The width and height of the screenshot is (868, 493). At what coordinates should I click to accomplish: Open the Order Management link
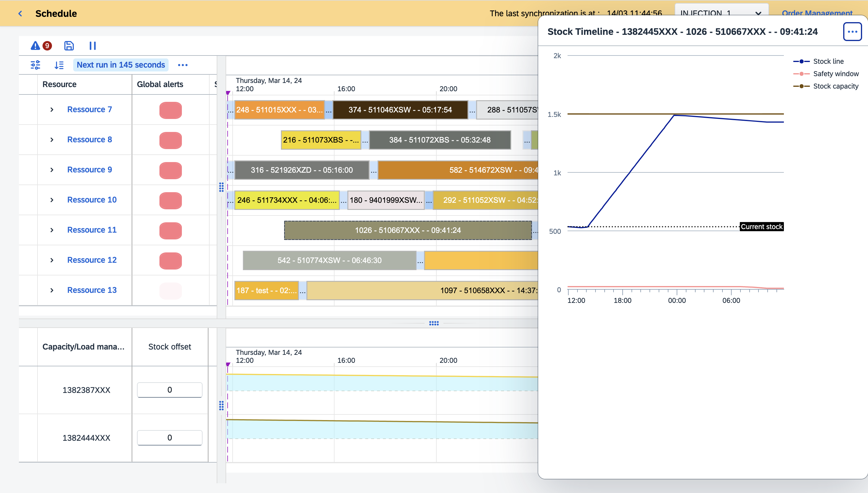click(817, 13)
